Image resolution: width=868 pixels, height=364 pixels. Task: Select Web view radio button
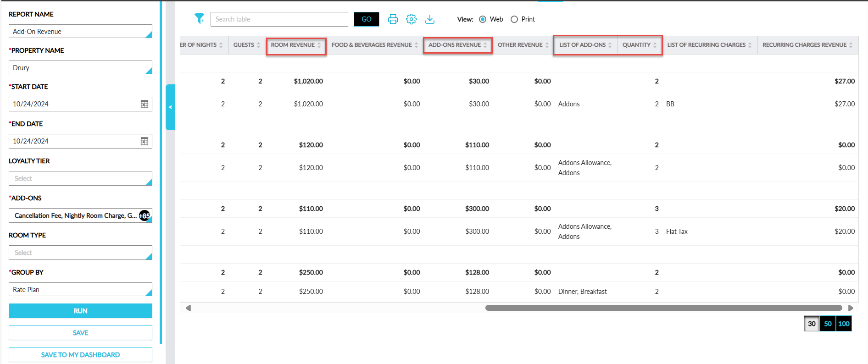(483, 19)
